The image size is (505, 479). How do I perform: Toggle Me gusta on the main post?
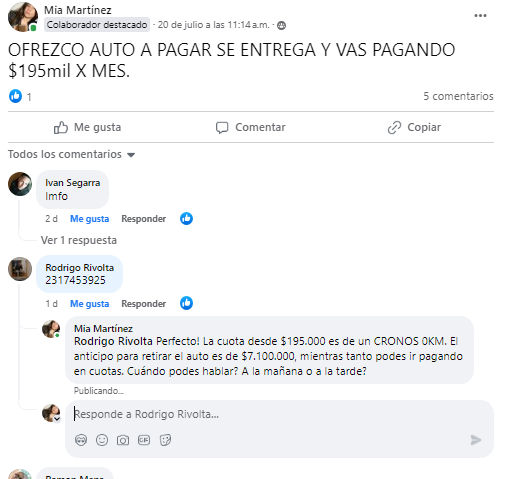pyautogui.click(x=88, y=127)
